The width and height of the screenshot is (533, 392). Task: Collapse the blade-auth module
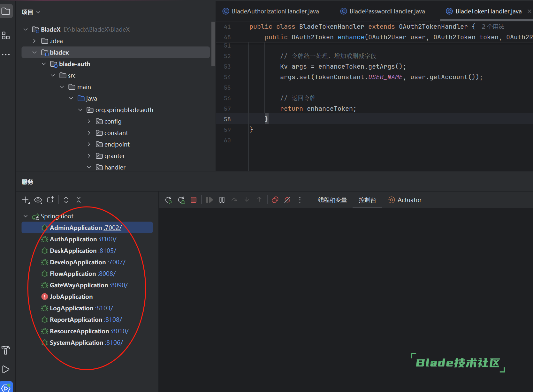click(x=44, y=64)
